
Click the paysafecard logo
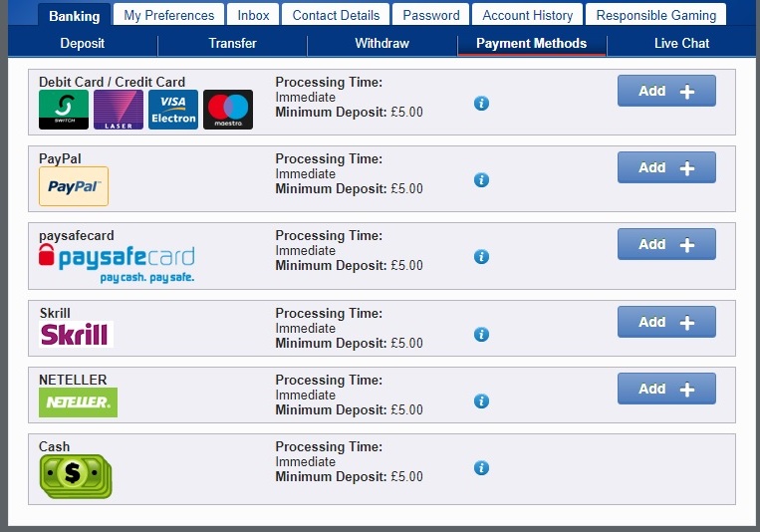[x=117, y=263]
